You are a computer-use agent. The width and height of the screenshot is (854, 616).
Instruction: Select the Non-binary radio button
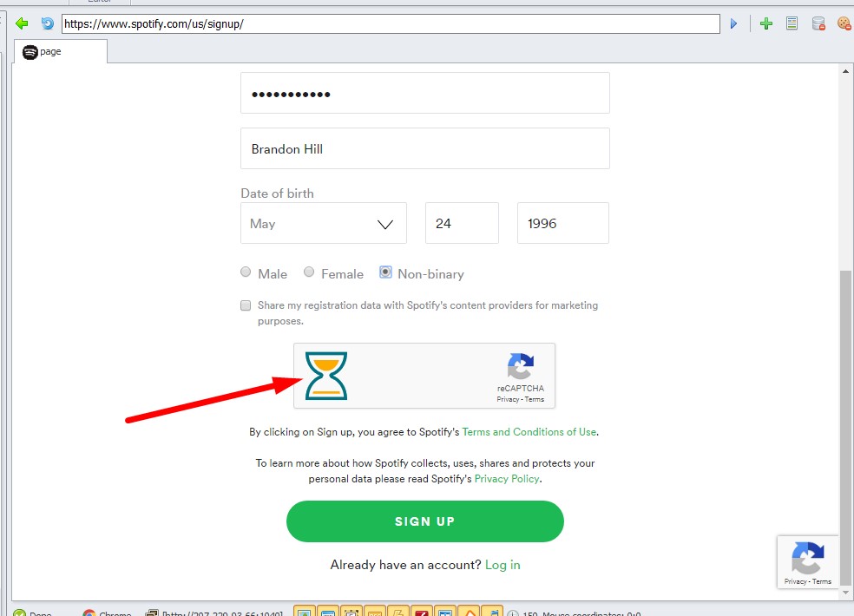click(x=385, y=272)
